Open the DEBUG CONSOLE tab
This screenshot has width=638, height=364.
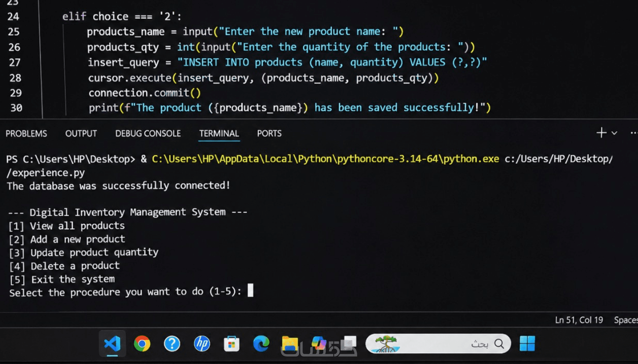point(148,134)
